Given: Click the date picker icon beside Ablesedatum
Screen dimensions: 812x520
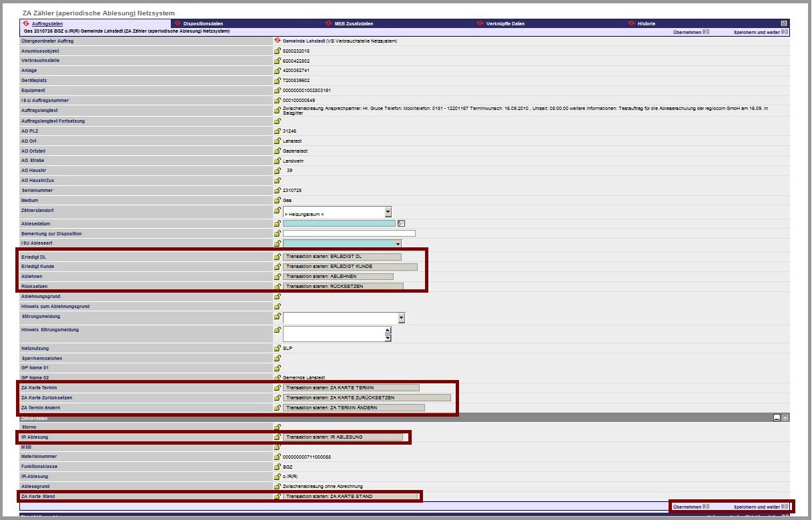Looking at the screenshot, I should [x=401, y=223].
